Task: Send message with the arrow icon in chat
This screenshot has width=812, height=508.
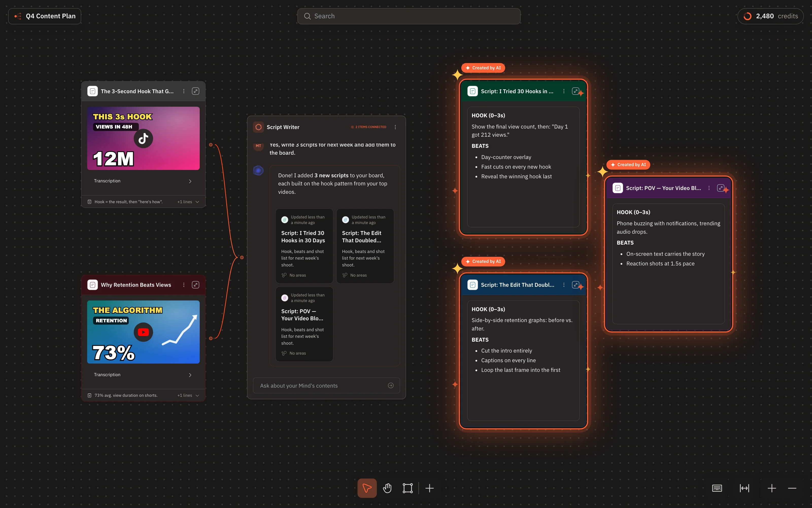Action: coord(391,385)
